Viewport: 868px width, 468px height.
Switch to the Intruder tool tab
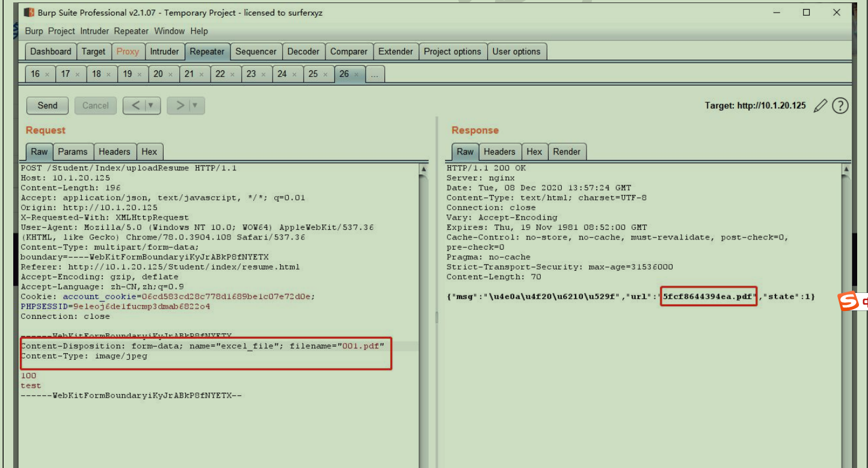point(164,52)
